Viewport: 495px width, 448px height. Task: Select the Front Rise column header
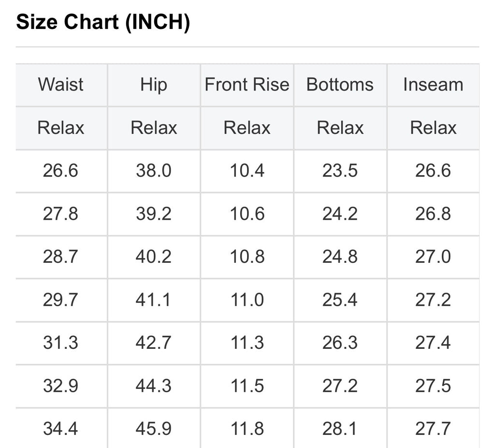point(247,85)
